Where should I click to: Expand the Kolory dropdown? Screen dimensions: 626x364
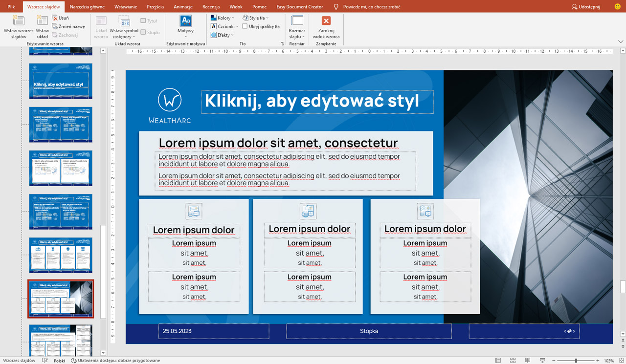[224, 18]
